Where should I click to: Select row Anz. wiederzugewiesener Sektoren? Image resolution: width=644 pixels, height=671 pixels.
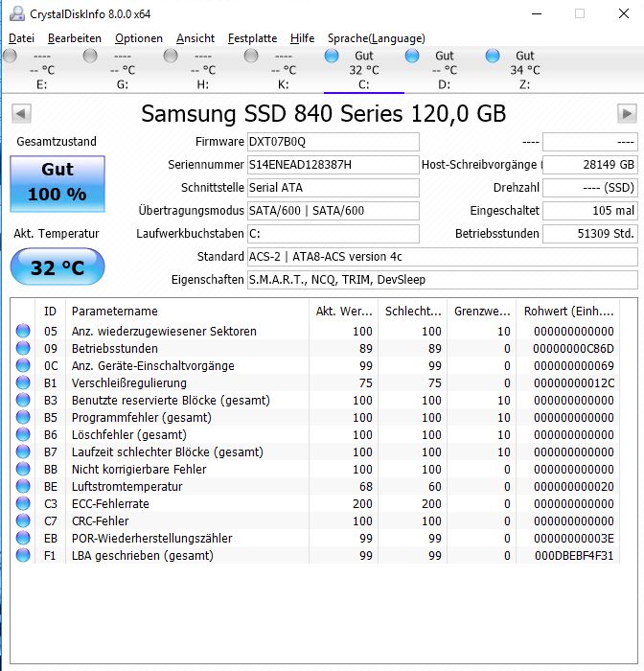(315, 331)
